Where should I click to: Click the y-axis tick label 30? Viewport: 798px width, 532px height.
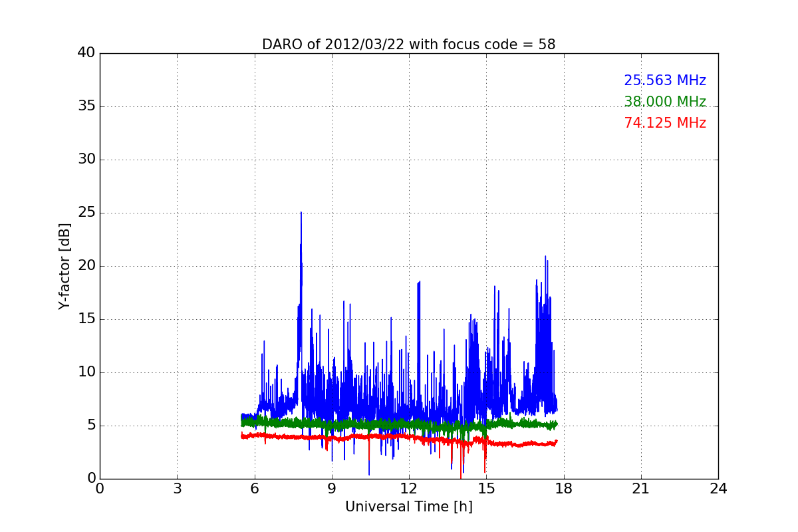point(86,160)
